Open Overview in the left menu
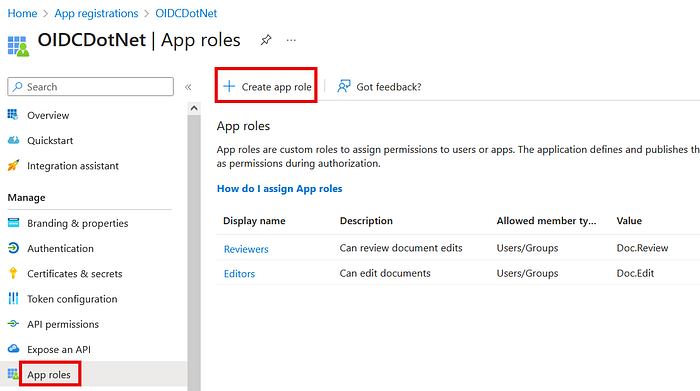Screen dimensions: 700x391 click(x=48, y=115)
